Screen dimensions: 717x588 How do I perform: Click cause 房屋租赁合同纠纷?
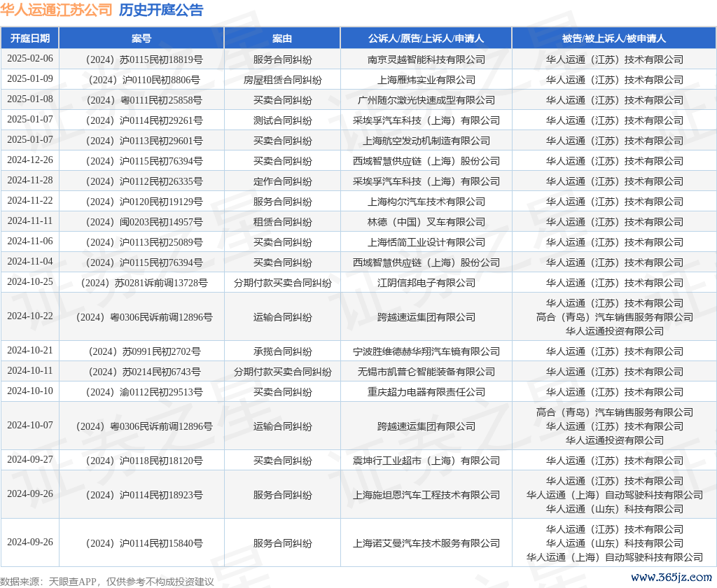[283, 80]
